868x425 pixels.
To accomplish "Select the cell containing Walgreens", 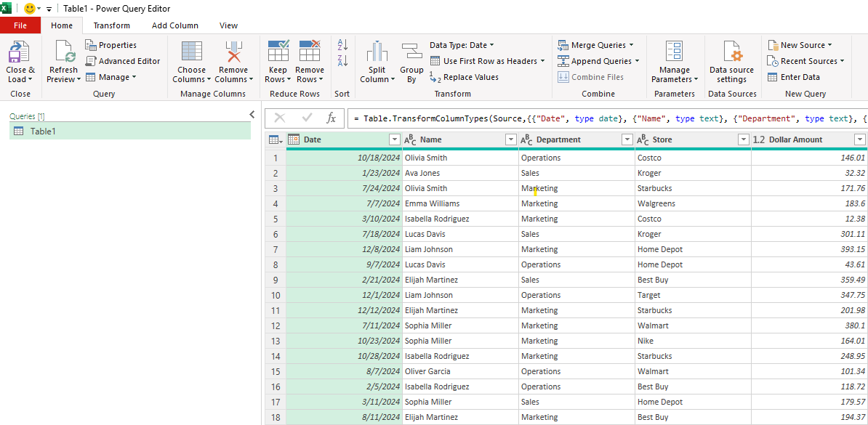I will (693, 203).
